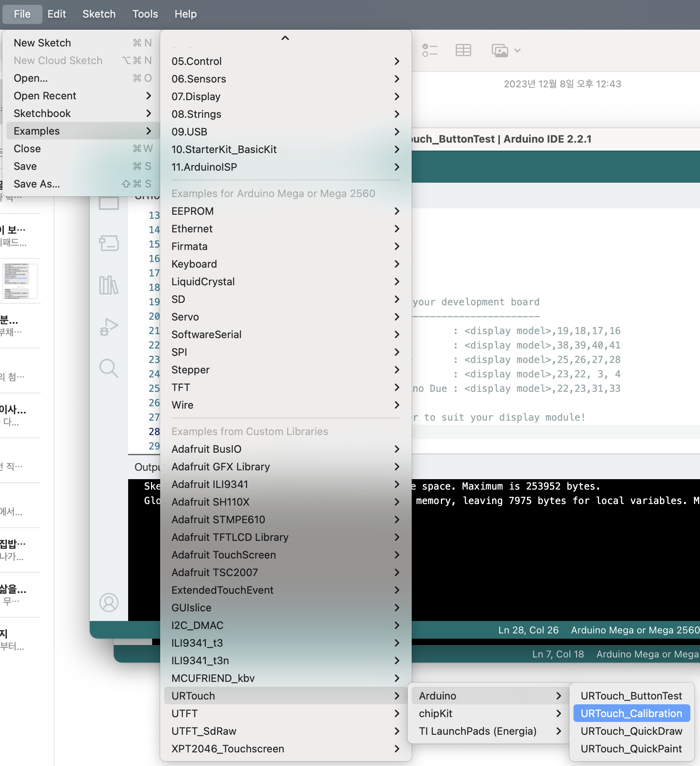The width and height of the screenshot is (700, 766).
Task: Open the Library Manager sidebar panel
Action: 109,285
